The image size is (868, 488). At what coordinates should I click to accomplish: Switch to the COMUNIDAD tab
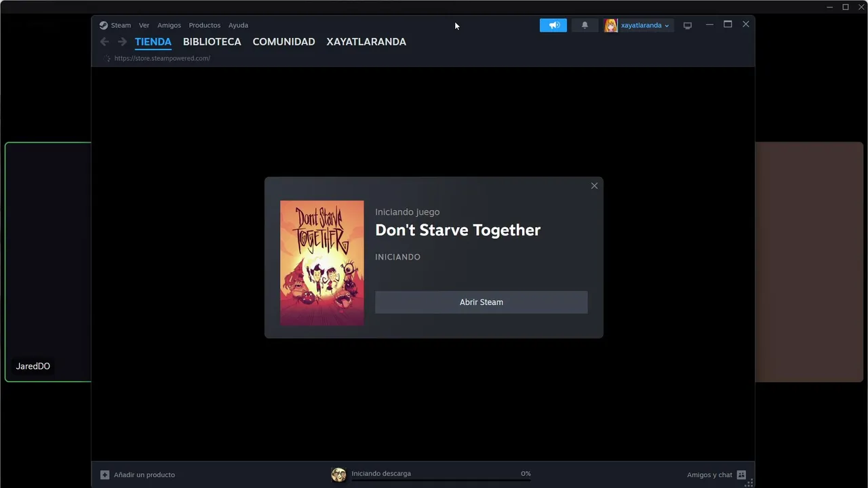click(283, 42)
